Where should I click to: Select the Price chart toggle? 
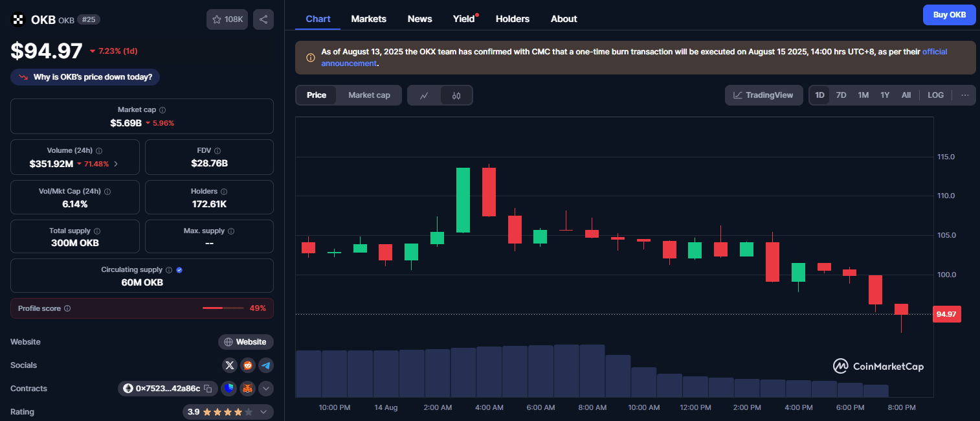[x=317, y=95]
